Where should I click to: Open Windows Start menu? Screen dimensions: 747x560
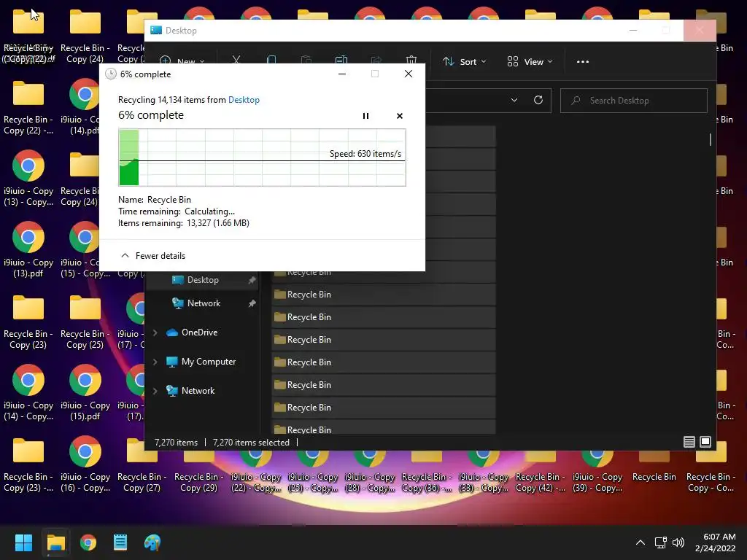(23, 542)
